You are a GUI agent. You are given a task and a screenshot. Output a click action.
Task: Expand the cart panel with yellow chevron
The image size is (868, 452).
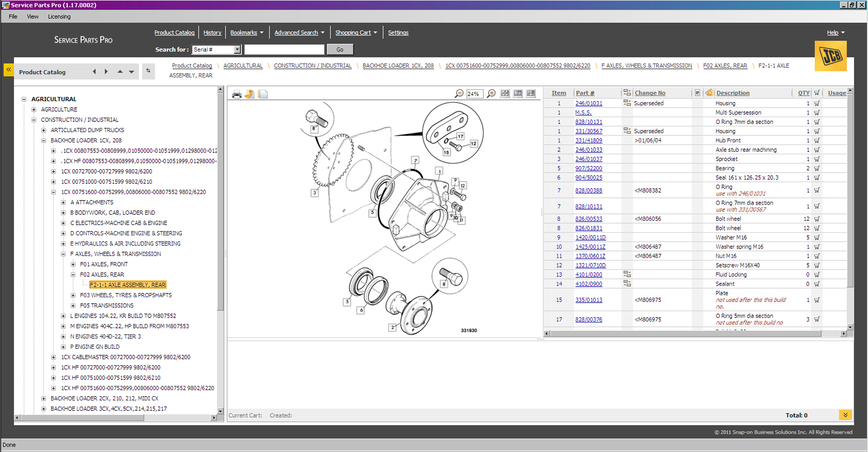[845, 415]
